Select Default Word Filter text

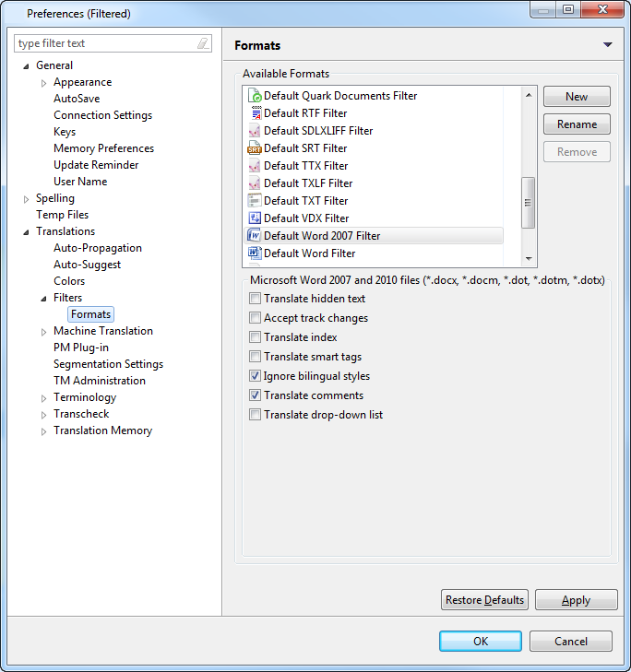tap(310, 253)
